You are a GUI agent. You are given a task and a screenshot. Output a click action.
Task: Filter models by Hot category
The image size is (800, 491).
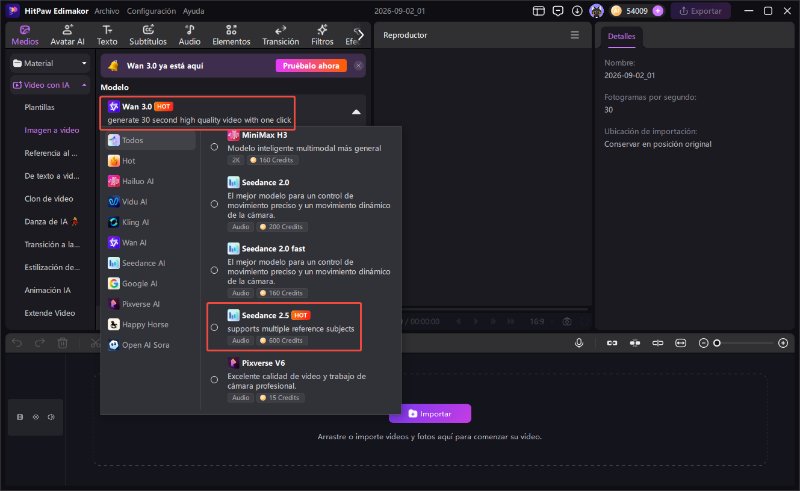click(x=151, y=161)
